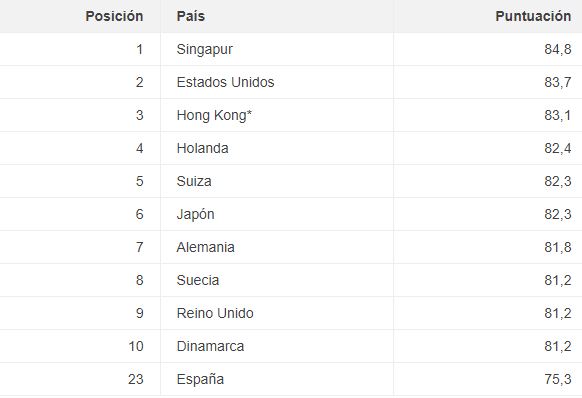Select the 81,8 score for Alemania

tap(558, 247)
